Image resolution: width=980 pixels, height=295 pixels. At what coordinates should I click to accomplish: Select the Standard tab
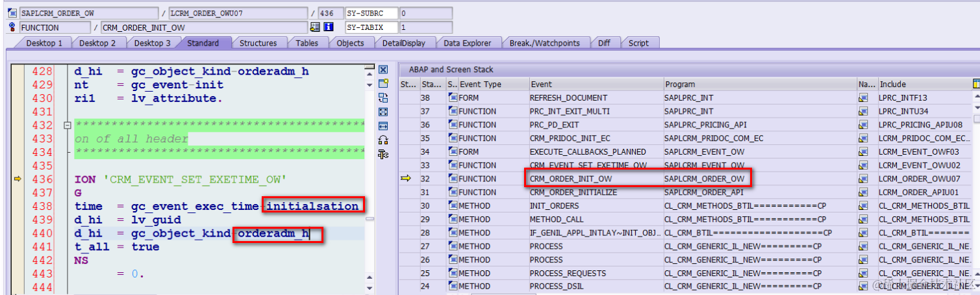(x=203, y=43)
